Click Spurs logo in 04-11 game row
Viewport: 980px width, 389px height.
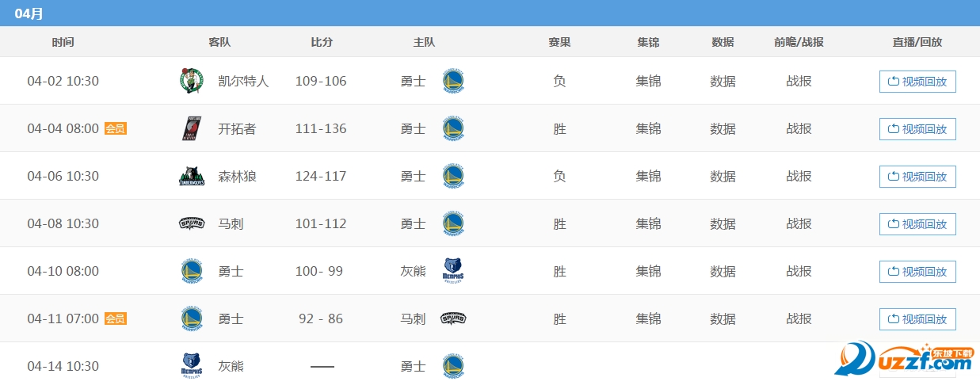tap(453, 318)
